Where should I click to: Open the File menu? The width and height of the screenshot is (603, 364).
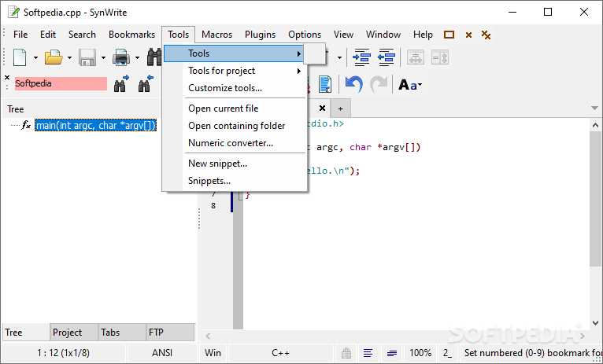pos(20,35)
